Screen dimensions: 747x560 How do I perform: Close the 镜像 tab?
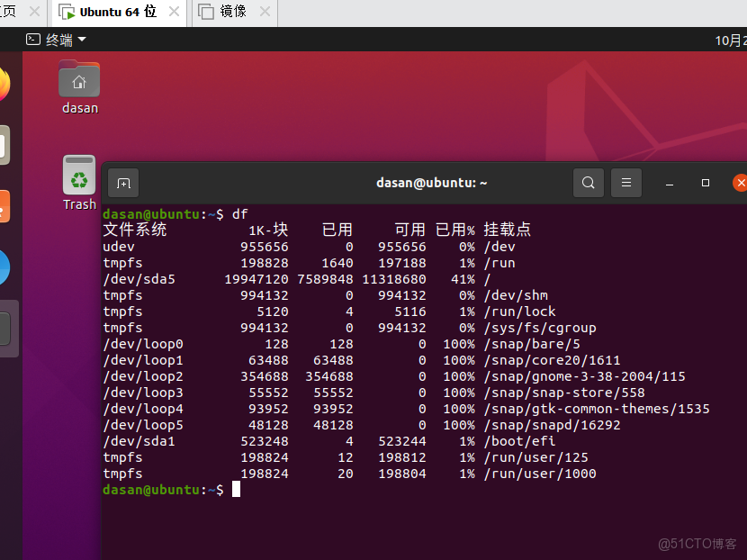(x=265, y=12)
